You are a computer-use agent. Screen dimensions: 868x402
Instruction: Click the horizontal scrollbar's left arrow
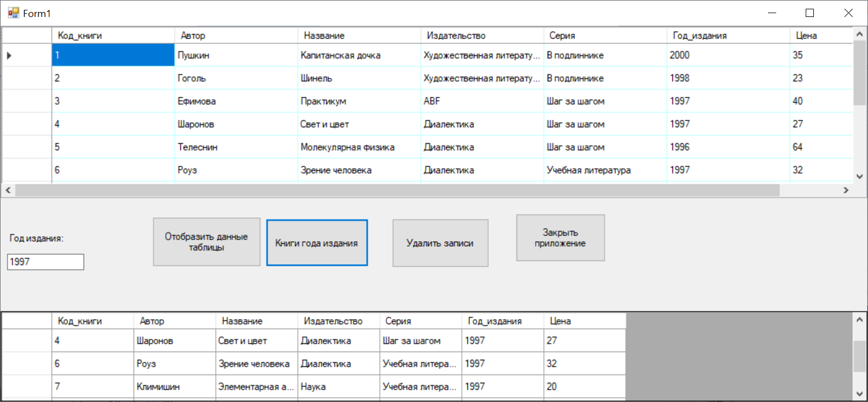(8, 190)
